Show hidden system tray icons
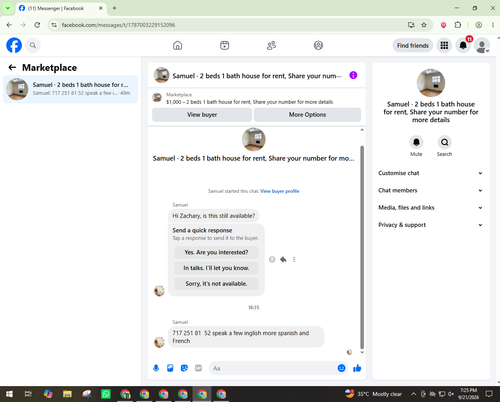This screenshot has height=402, width=500. [x=413, y=394]
